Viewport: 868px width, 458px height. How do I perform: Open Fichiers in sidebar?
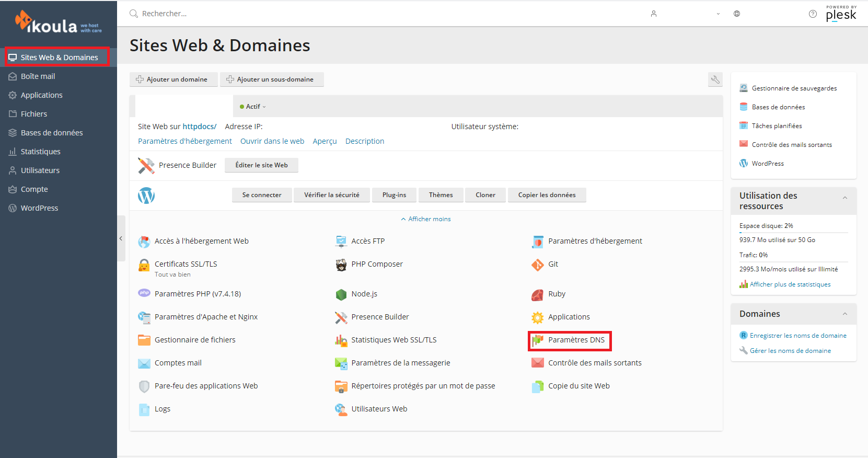(59, 114)
